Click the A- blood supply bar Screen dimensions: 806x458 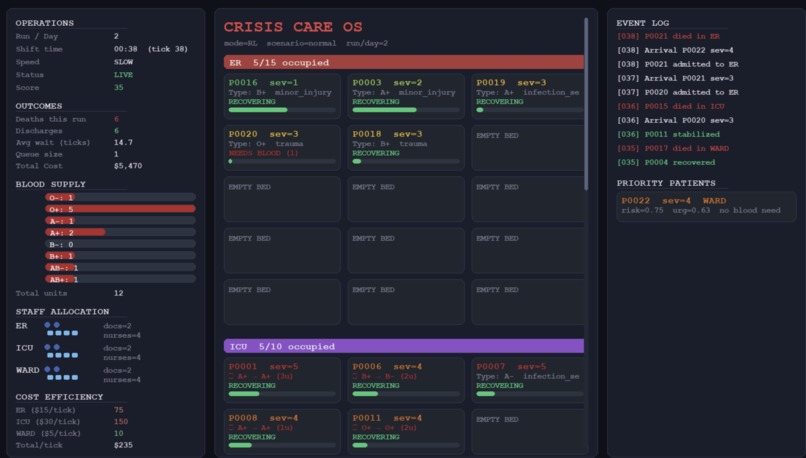pos(120,221)
